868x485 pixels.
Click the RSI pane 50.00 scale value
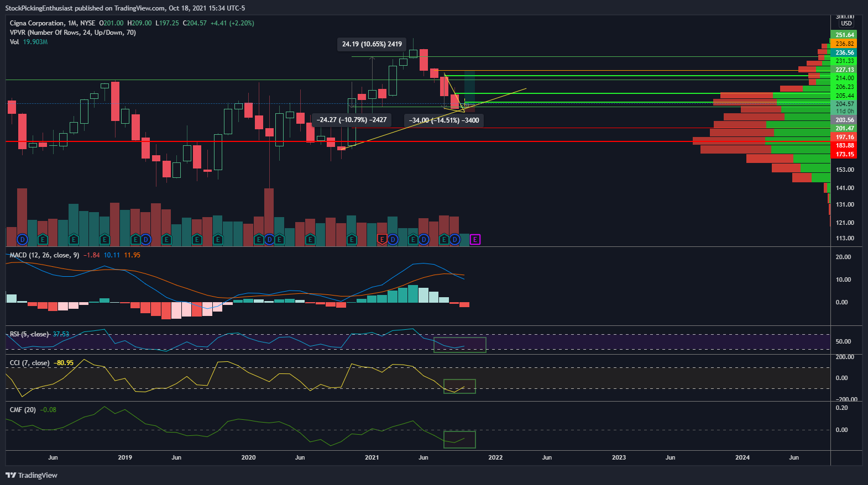[x=843, y=341]
